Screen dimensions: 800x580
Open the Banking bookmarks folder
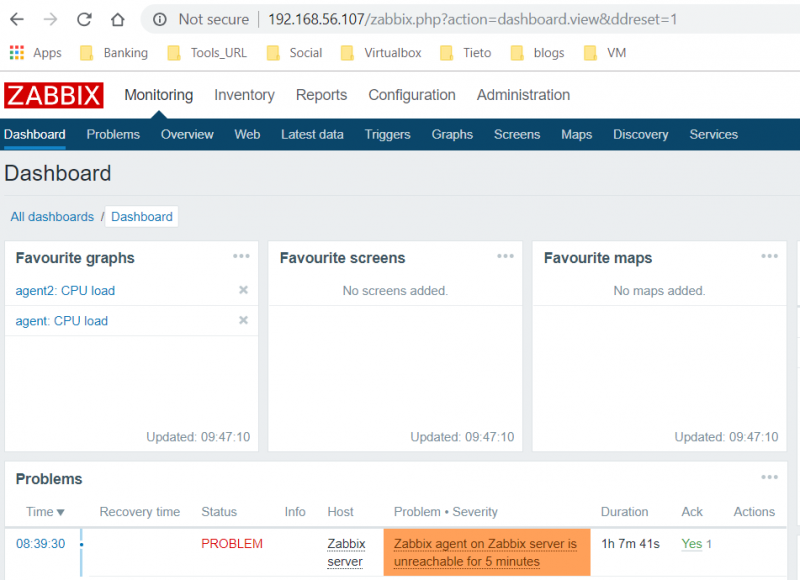click(113, 53)
